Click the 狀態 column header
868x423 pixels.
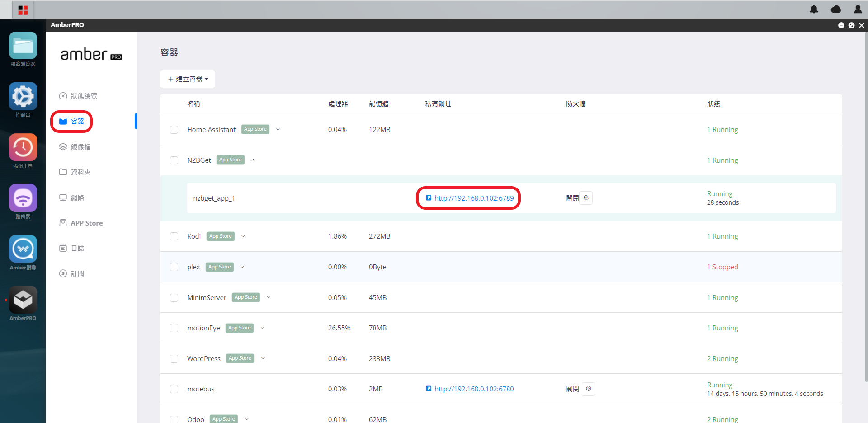[713, 104]
